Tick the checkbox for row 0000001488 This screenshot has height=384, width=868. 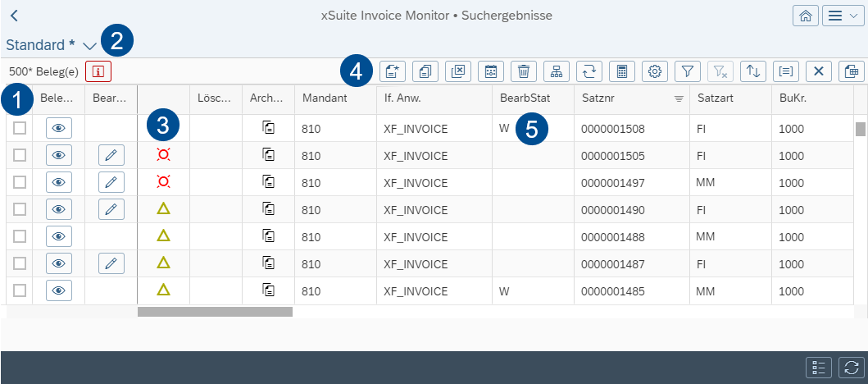[20, 236]
